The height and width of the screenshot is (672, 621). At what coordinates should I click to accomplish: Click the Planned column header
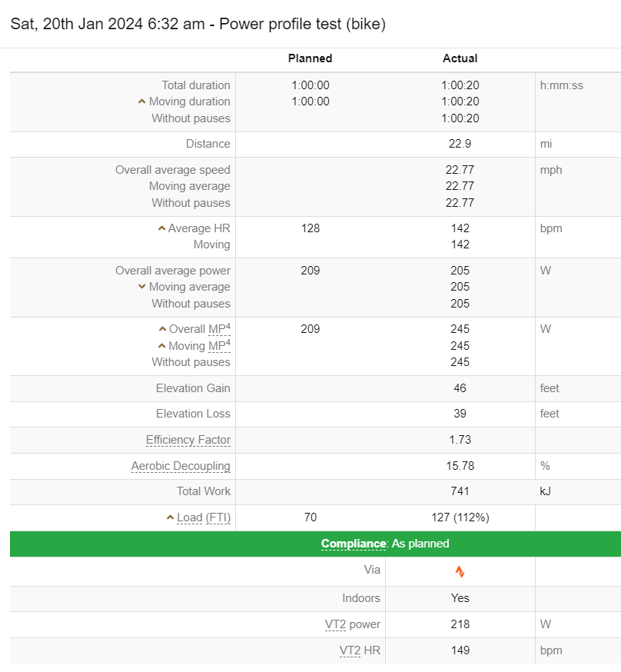tap(310, 58)
